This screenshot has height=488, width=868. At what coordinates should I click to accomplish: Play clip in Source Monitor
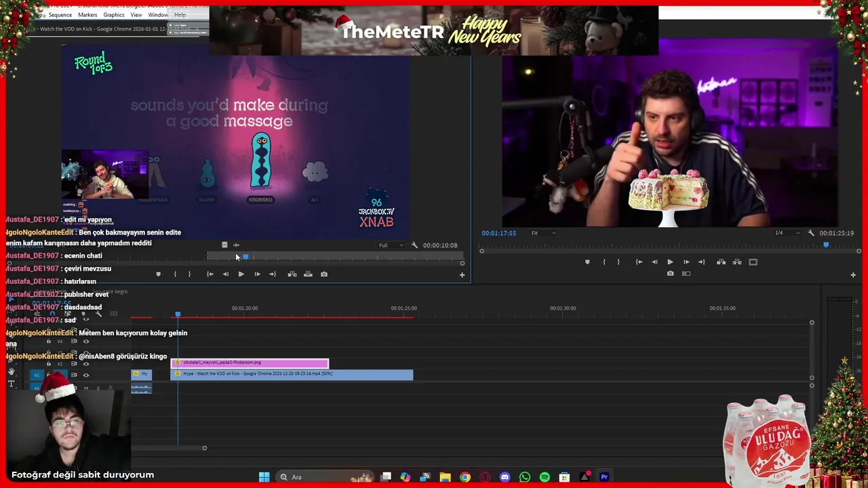coord(241,274)
